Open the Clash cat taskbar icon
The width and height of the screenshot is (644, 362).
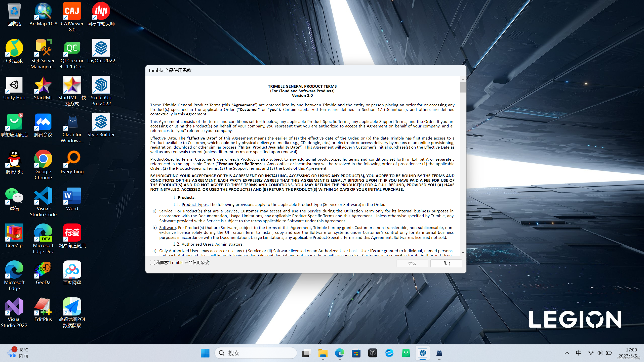click(x=439, y=353)
